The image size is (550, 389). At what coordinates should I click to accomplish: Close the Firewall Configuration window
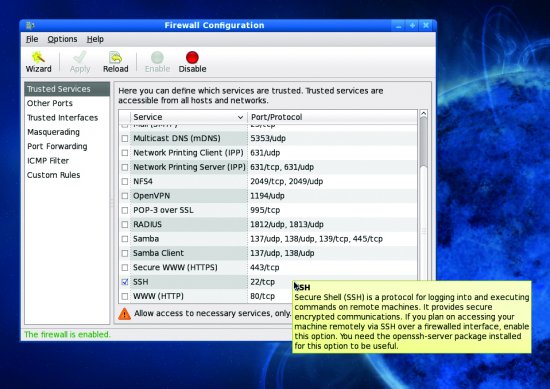(426, 26)
